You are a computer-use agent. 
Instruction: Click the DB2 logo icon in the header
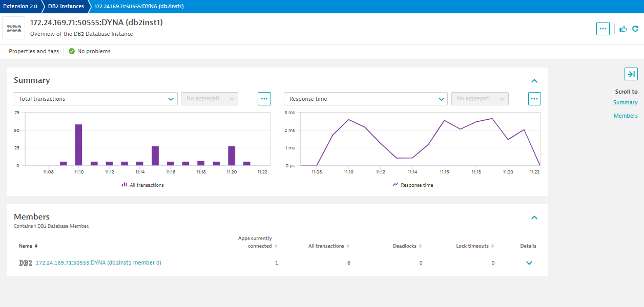(x=13, y=29)
